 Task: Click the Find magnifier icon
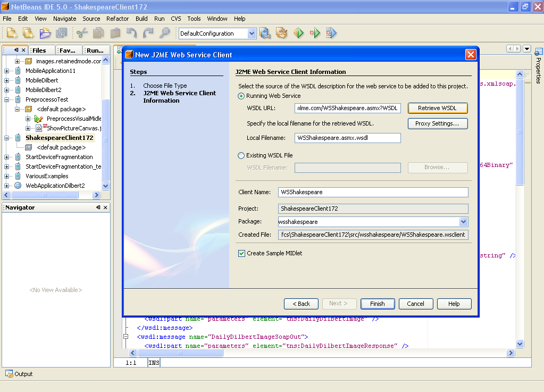[x=165, y=34]
